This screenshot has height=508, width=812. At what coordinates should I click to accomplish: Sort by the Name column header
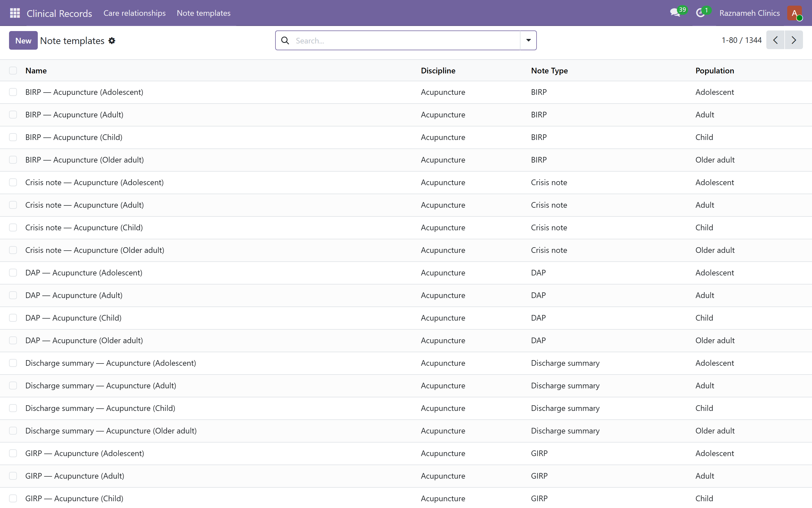coord(36,71)
